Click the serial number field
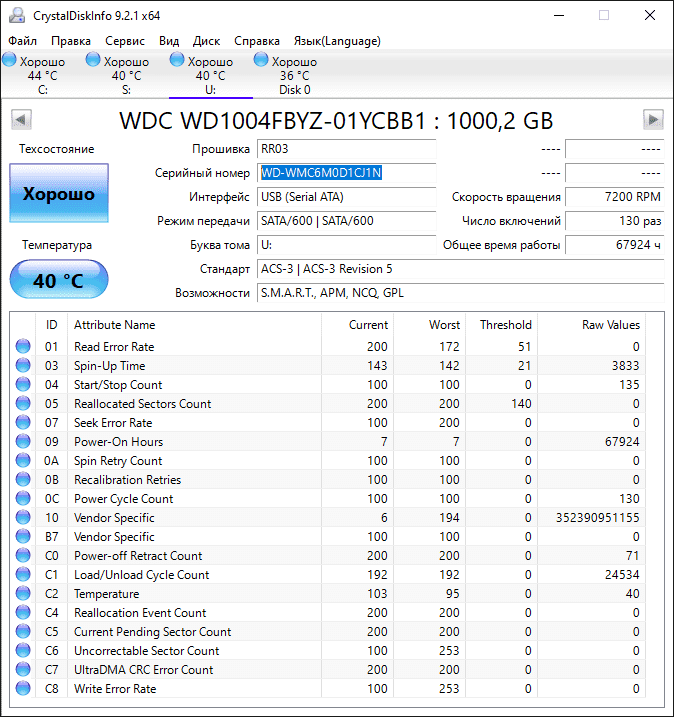Screen dimensions: 674x717 [346, 173]
